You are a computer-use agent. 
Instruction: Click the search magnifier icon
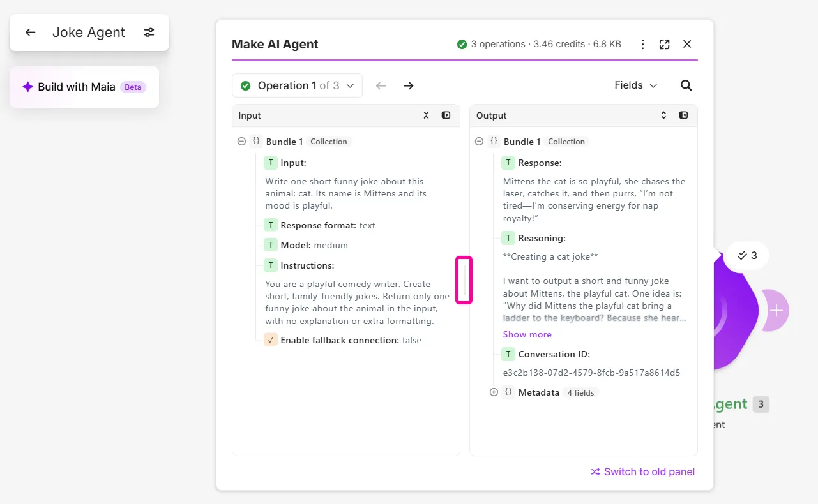pos(686,85)
